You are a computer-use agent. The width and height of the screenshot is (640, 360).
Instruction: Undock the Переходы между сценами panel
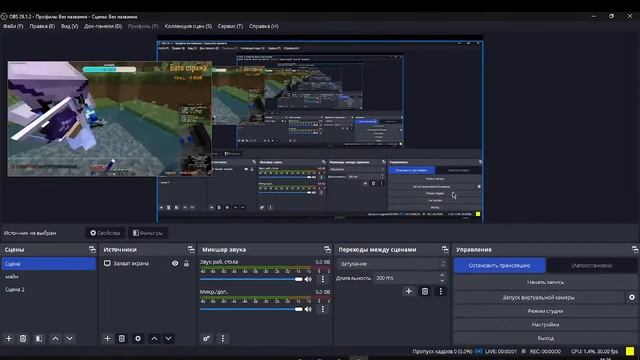(x=445, y=249)
